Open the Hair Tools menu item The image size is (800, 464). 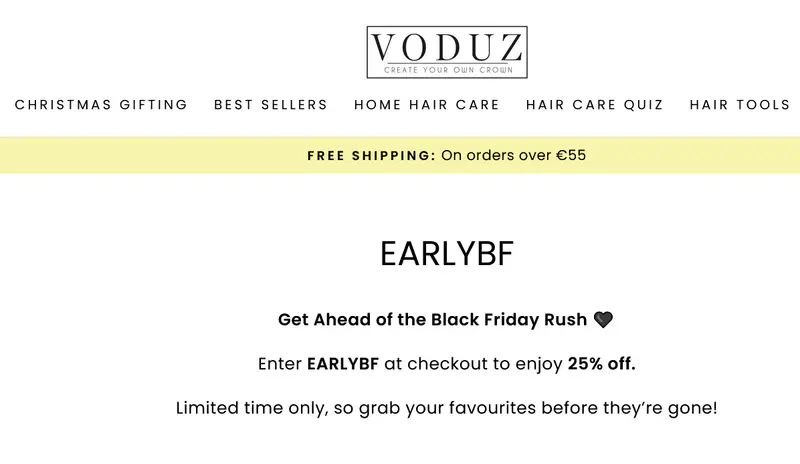pyautogui.click(x=740, y=105)
